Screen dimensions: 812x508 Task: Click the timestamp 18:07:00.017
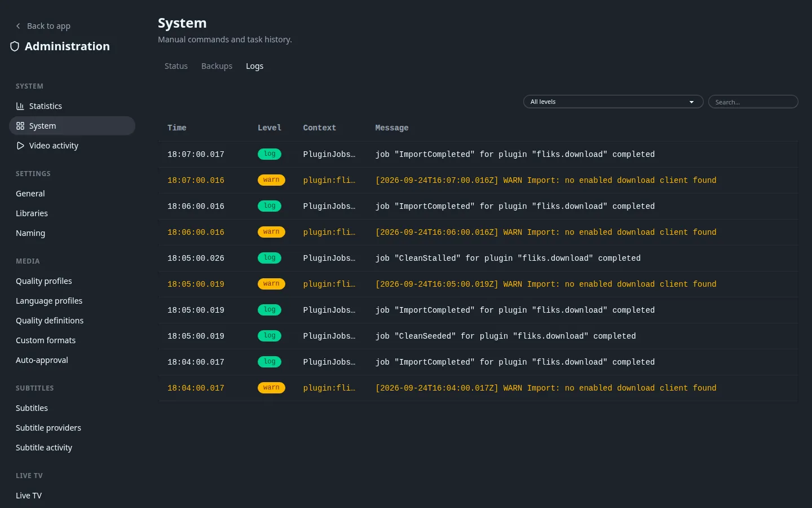click(196, 154)
